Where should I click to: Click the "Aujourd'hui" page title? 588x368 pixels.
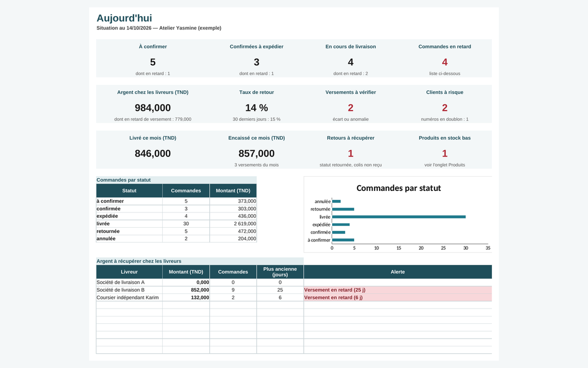124,18
